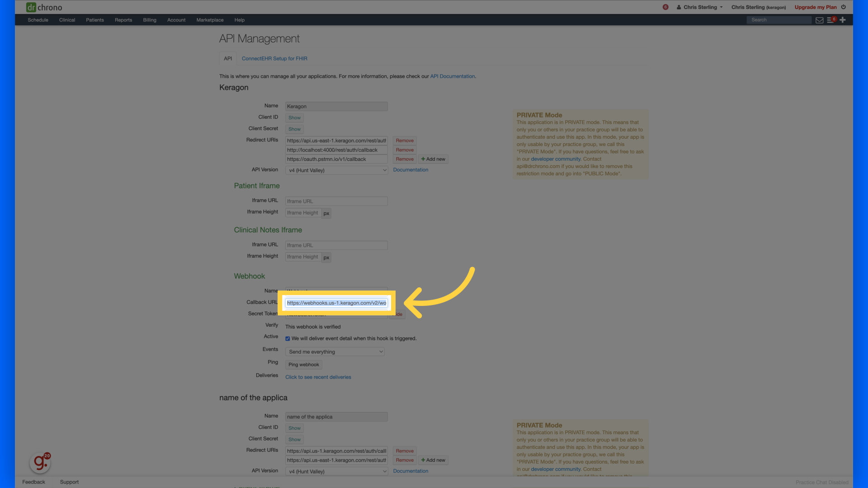Click Upgrade my Plan link
Viewport: 868px width, 488px height.
point(816,7)
